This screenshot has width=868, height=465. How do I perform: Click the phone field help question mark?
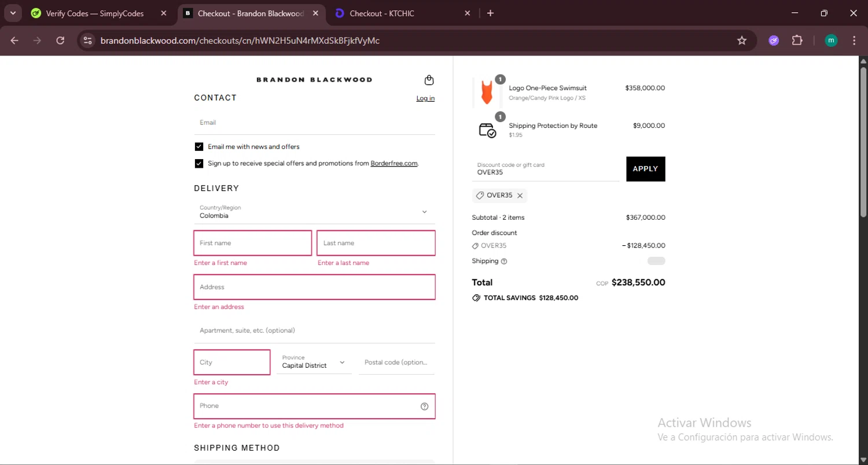(424, 406)
